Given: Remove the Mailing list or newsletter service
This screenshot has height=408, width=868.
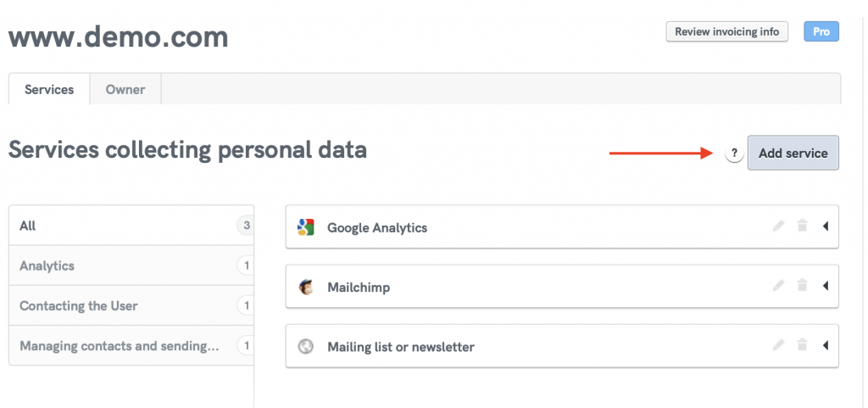Looking at the screenshot, I should [x=802, y=345].
